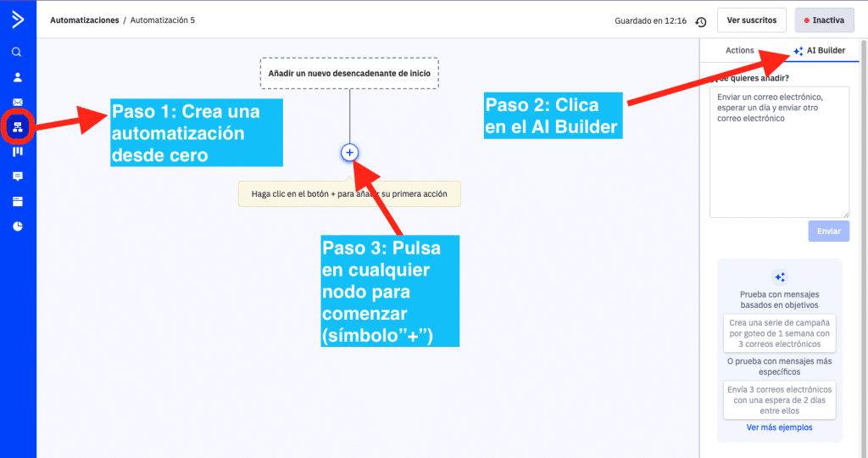
Task: Click Añadir un nuevo desencadenante de inicio
Action: tap(349, 73)
